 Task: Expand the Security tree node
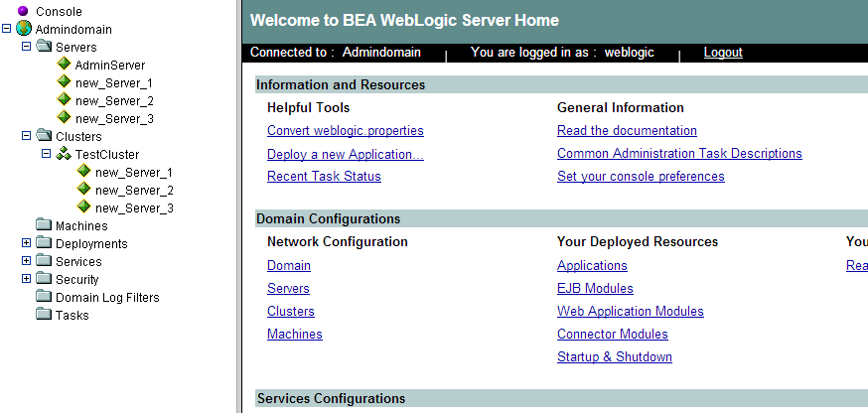tap(27, 279)
